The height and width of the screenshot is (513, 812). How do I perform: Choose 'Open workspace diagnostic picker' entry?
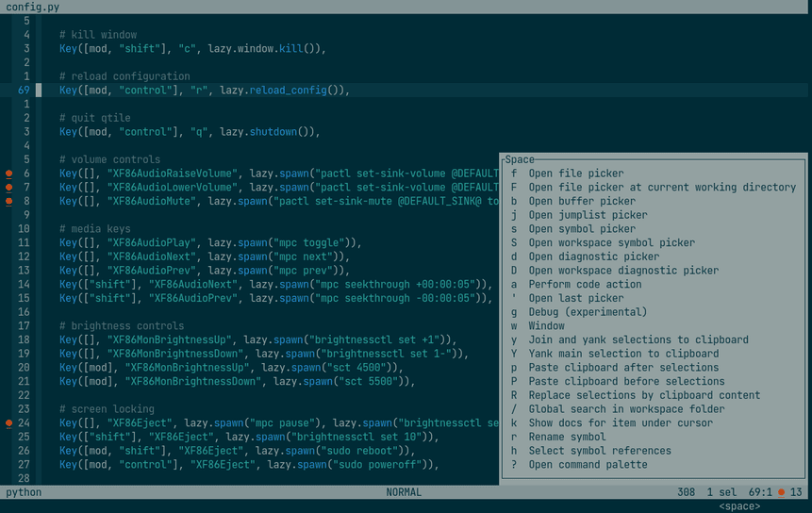coord(653,271)
